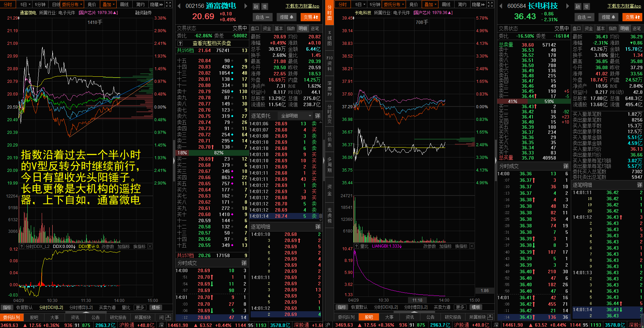Image resolution: width=644 pixels, height=328 pixels.
Task: Click 交易 trade button for 通富微电
Action: 311,17
